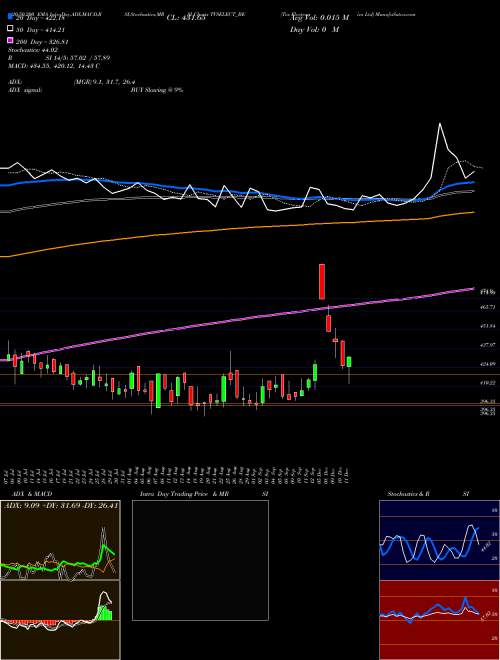Click the 465.71 price axis label
500x660 pixels.
[x=487, y=308]
